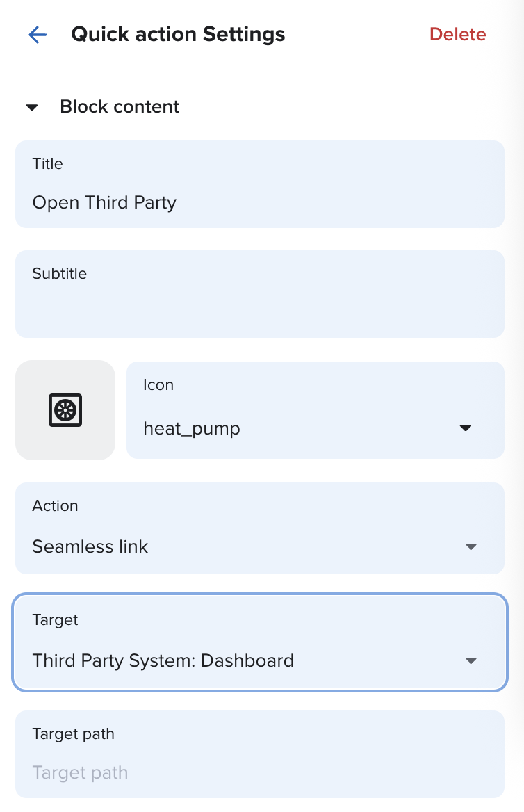
Task: Click the Block content disclosure triangle
Action: coord(33,106)
